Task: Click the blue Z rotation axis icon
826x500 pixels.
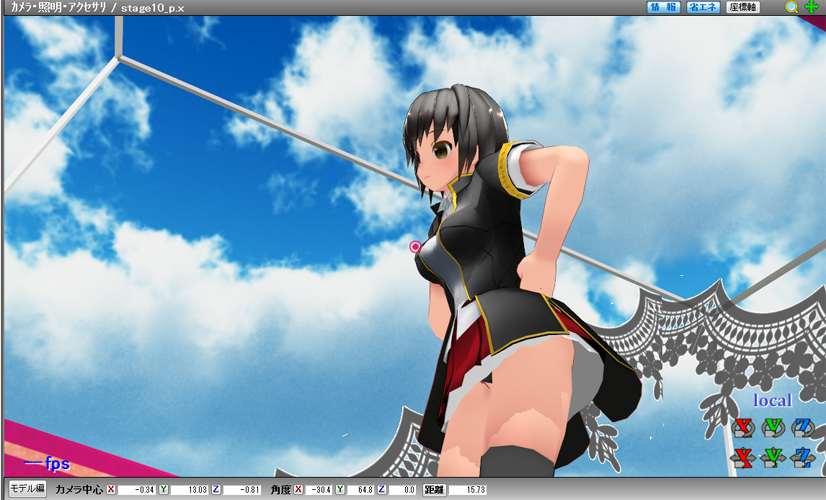Action: pos(803,427)
